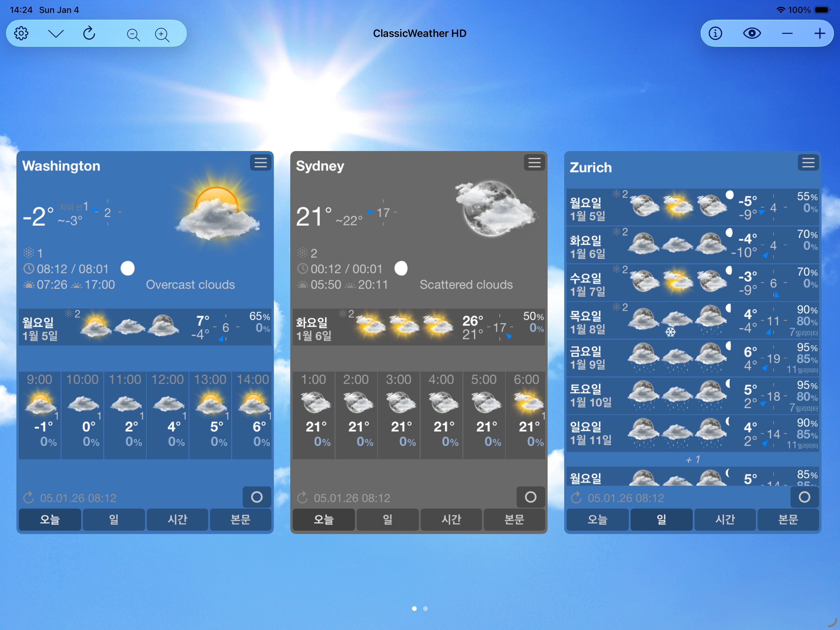Open the Washington card hamburger menu
This screenshot has height=630, width=840.
pyautogui.click(x=260, y=163)
